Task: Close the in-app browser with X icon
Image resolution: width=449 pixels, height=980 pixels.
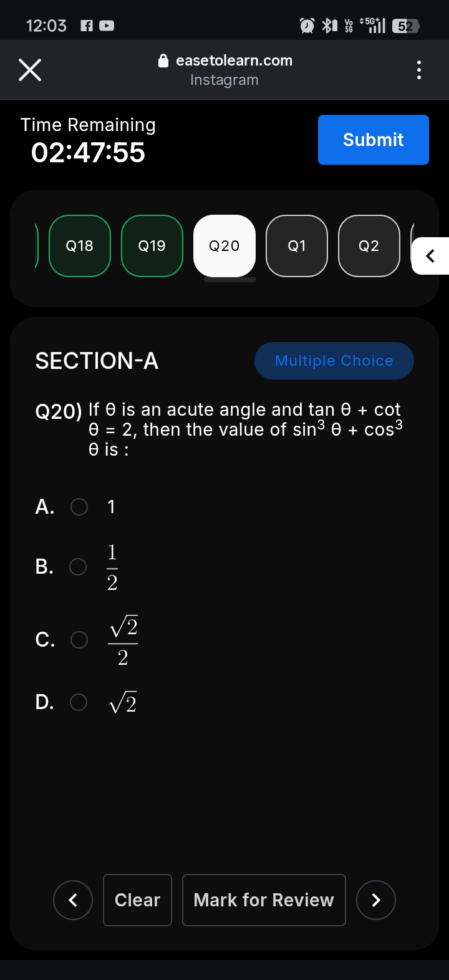Action: [x=30, y=70]
